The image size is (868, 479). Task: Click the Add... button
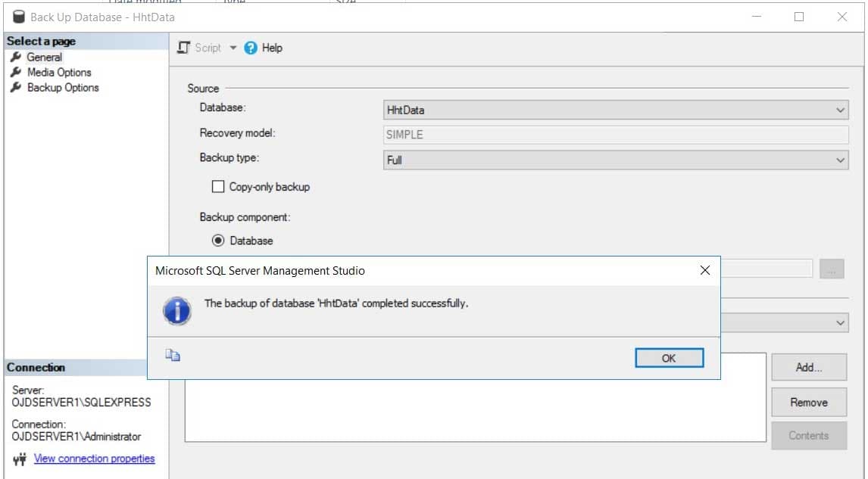click(809, 367)
